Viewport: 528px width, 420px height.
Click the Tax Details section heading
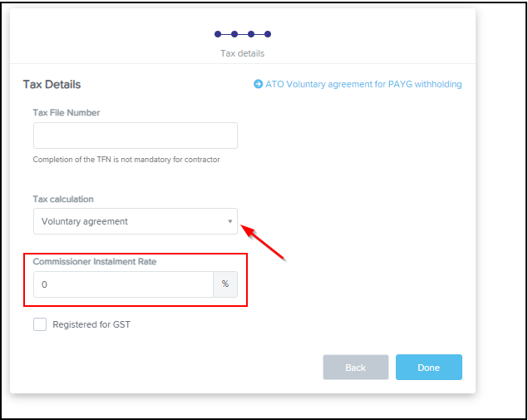(x=52, y=84)
